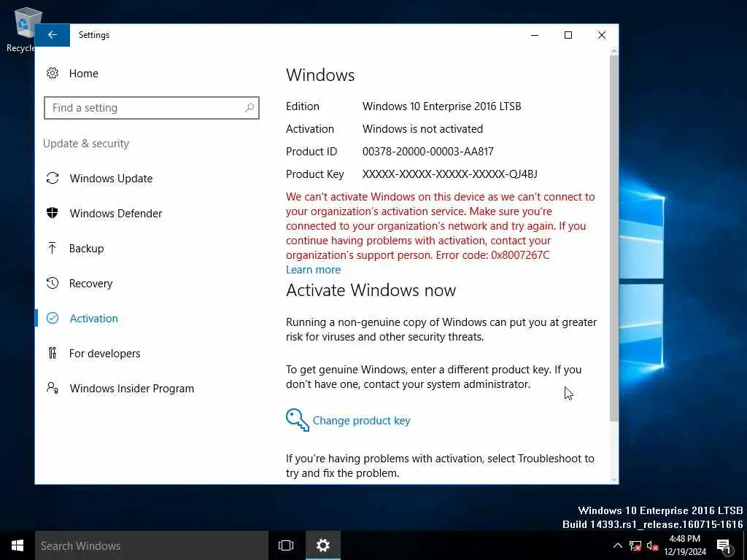Switch to the Recovery page
Viewport: 747px width, 560px height.
(x=90, y=284)
